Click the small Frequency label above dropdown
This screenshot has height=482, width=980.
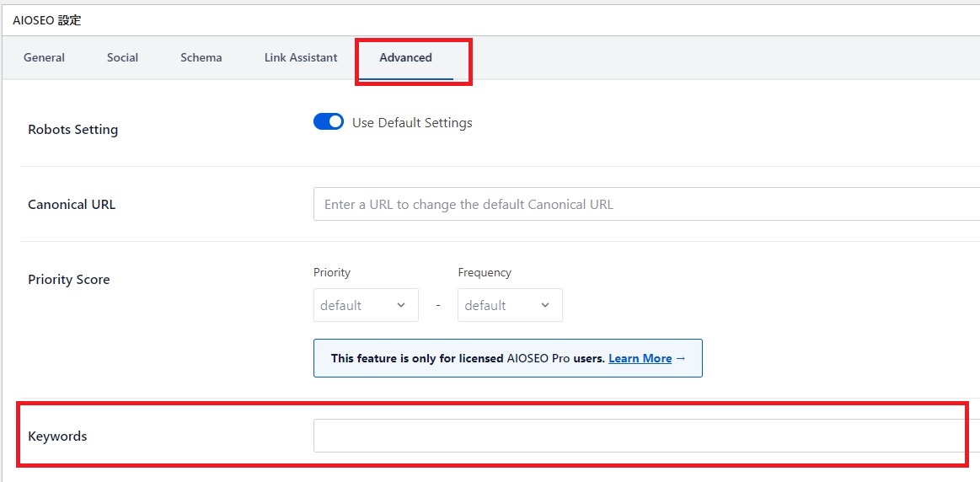485,272
